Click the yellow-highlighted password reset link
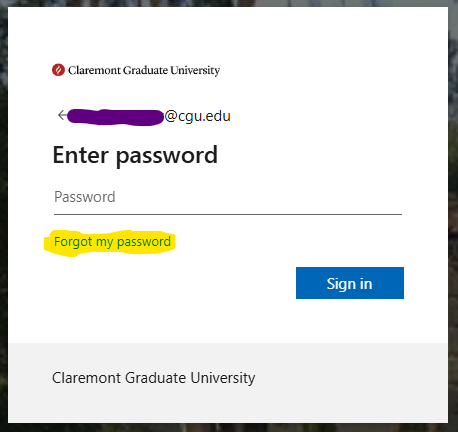The height and width of the screenshot is (432, 458). (x=112, y=242)
